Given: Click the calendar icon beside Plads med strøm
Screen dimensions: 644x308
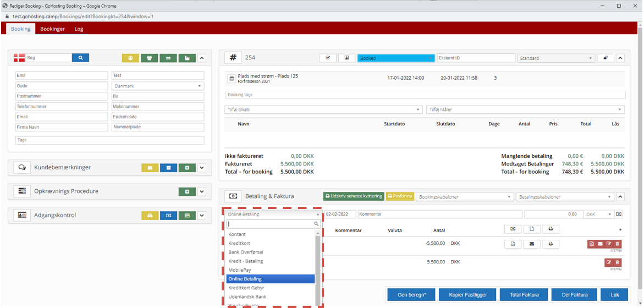Looking at the screenshot, I should [232, 79].
